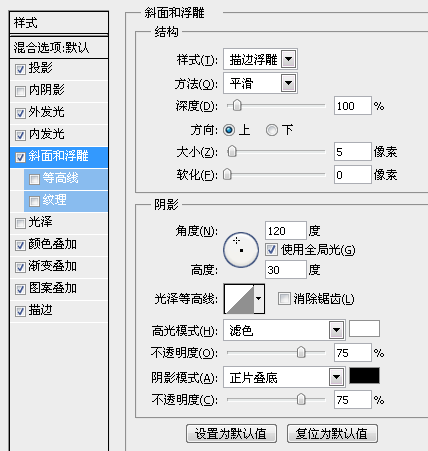The image size is (428, 451).
Task: Toggle 使用全局光 checkbox
Action: 271,249
